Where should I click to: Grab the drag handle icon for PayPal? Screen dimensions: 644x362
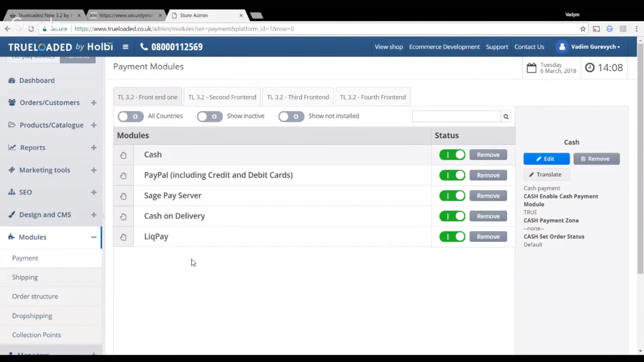(123, 176)
